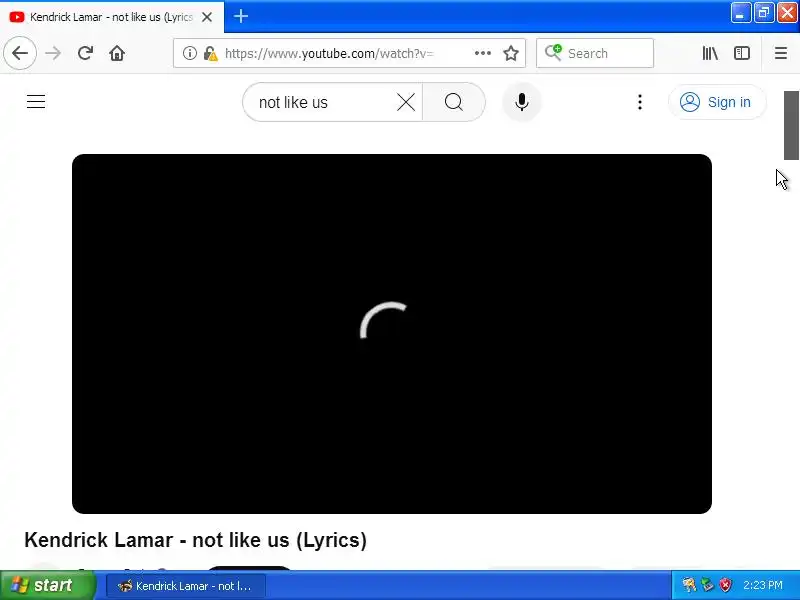This screenshot has width=800, height=600.
Task: Reload the current YouTube page
Action: pyautogui.click(x=85, y=53)
